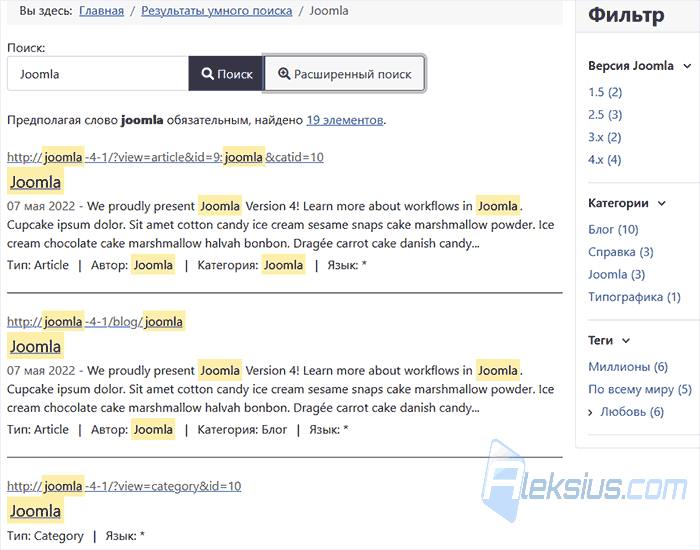
Task: Select the Блог (10) category filter
Action: coord(613,229)
